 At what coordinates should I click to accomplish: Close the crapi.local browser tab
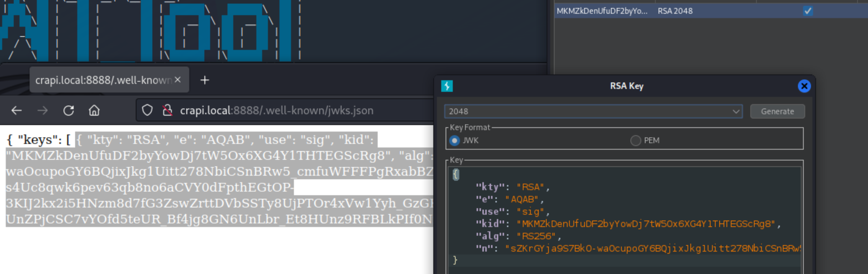178,80
